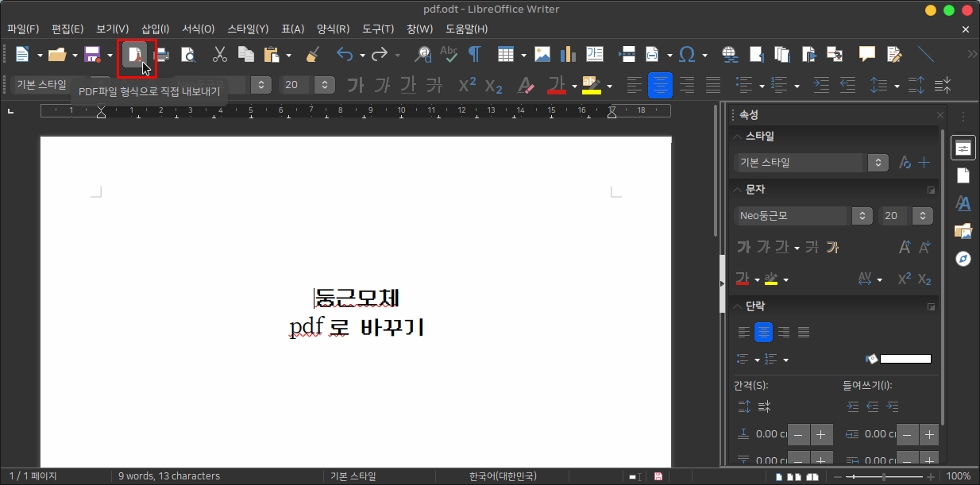Toggle formatting marks with the pilcrow icon
The width and height of the screenshot is (980, 485).
coord(474,55)
